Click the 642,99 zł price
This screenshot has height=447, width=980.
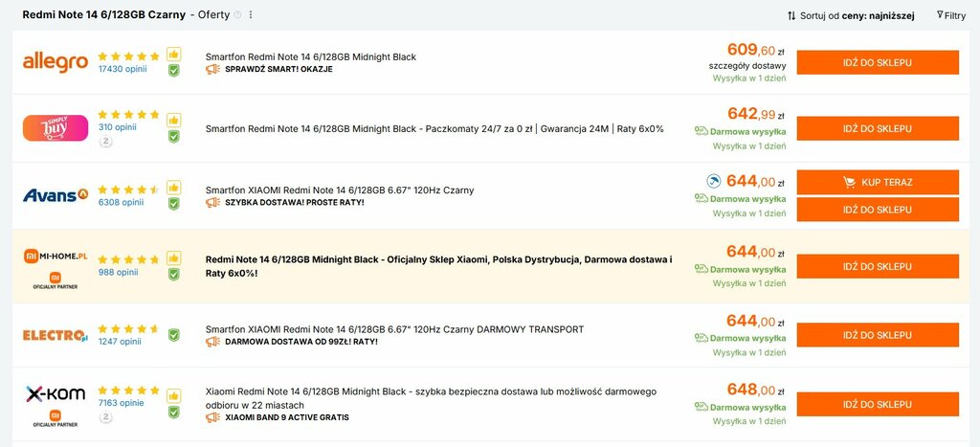click(x=756, y=114)
